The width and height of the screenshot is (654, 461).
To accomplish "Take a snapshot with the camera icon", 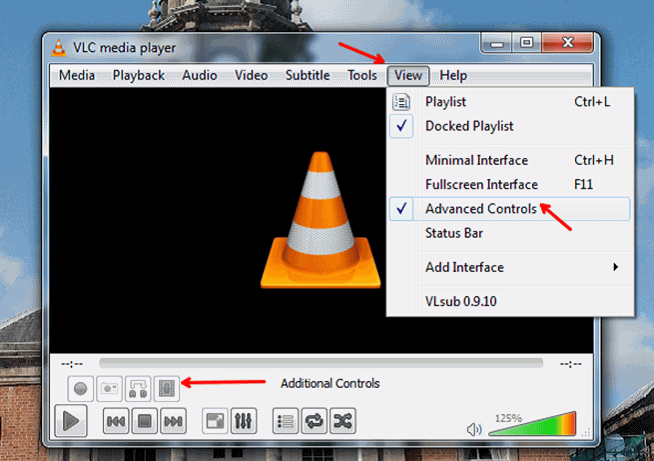I will [x=109, y=388].
